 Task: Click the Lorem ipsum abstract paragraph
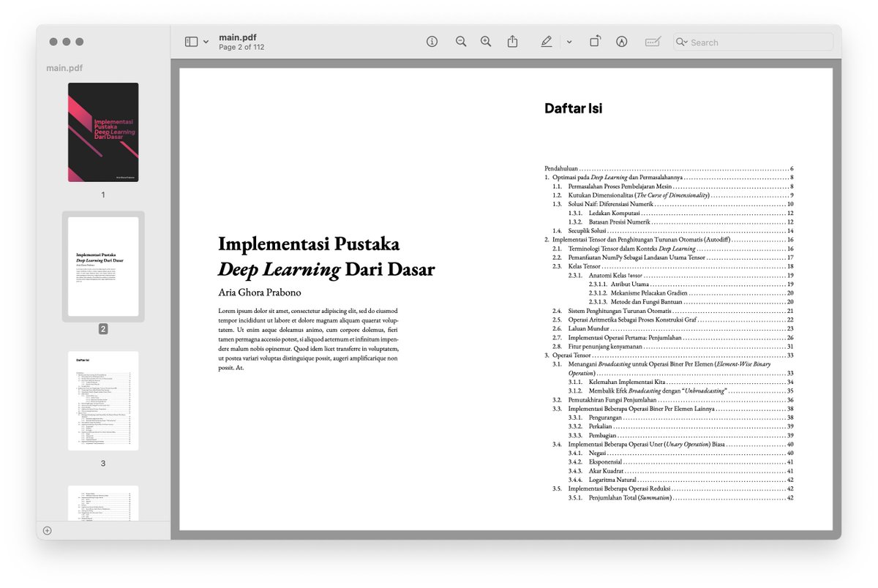coord(308,339)
